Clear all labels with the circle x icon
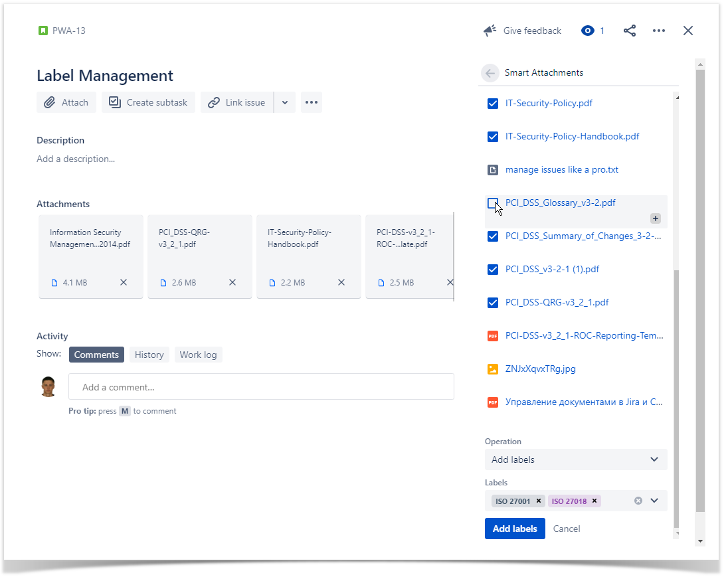Screen dimensions: 728x579 (x=638, y=501)
